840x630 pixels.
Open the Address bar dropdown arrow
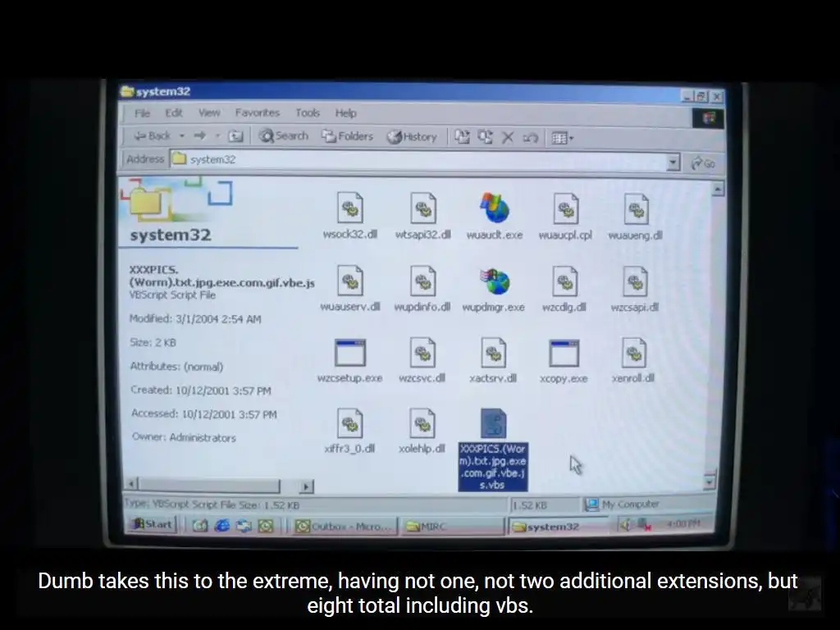click(x=673, y=162)
